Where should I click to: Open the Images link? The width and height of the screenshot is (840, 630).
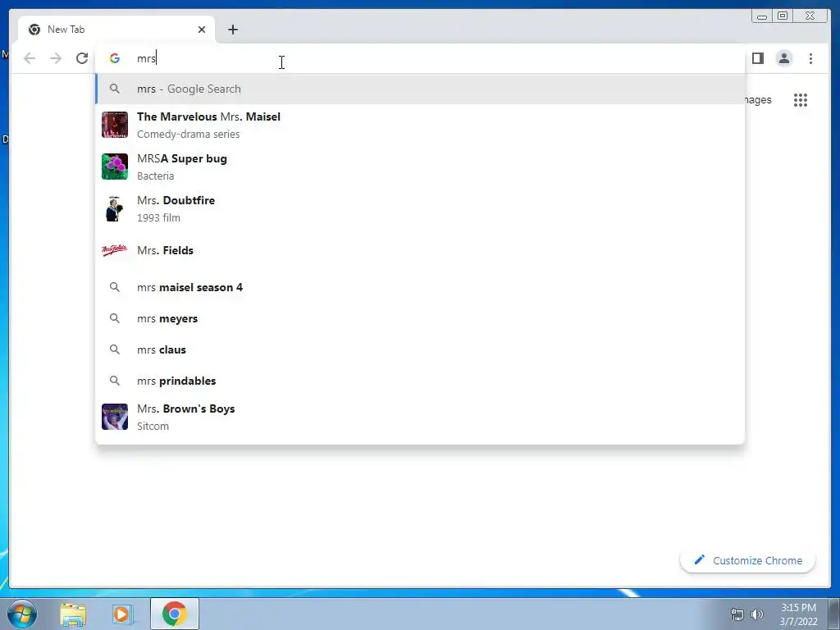point(757,99)
